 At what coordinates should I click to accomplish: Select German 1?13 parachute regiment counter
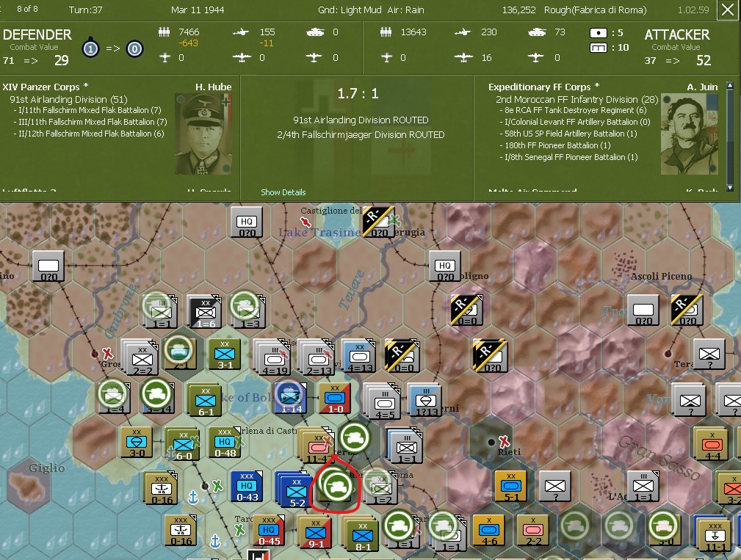pyautogui.click(x=426, y=399)
